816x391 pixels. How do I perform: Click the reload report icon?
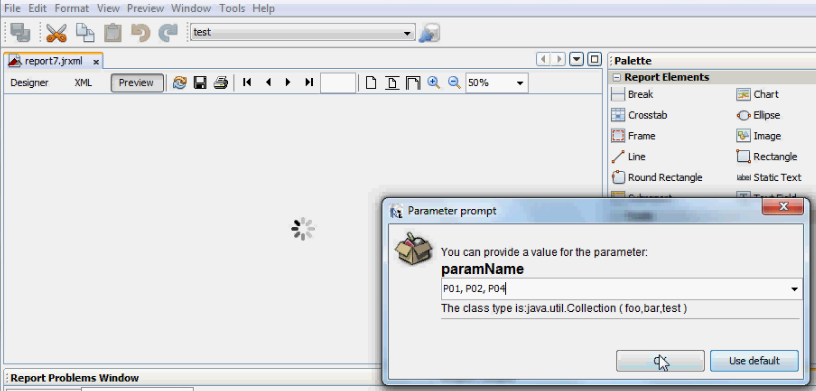[x=180, y=83]
